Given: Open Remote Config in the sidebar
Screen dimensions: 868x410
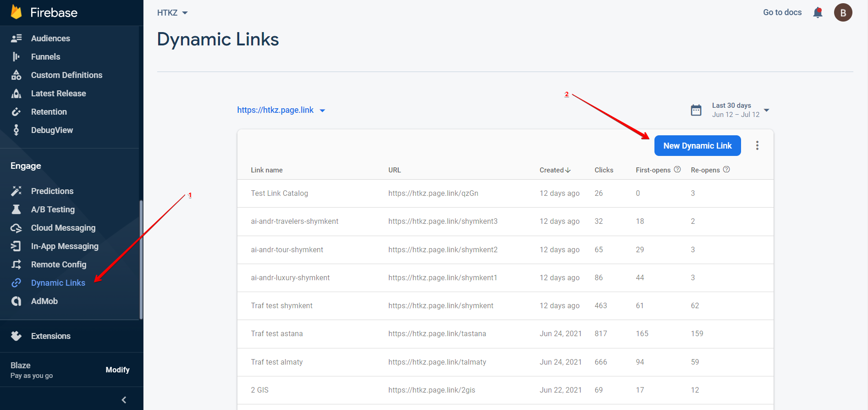Looking at the screenshot, I should click(59, 265).
